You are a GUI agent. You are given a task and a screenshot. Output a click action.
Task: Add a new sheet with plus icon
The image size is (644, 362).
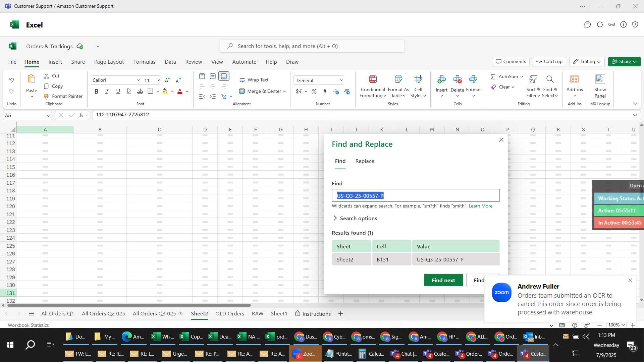tap(340, 314)
